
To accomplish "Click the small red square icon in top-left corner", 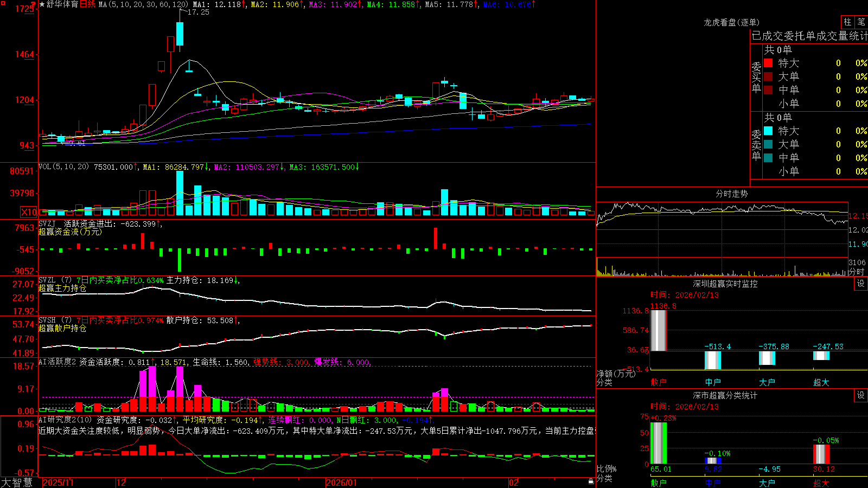I will 3,3.
